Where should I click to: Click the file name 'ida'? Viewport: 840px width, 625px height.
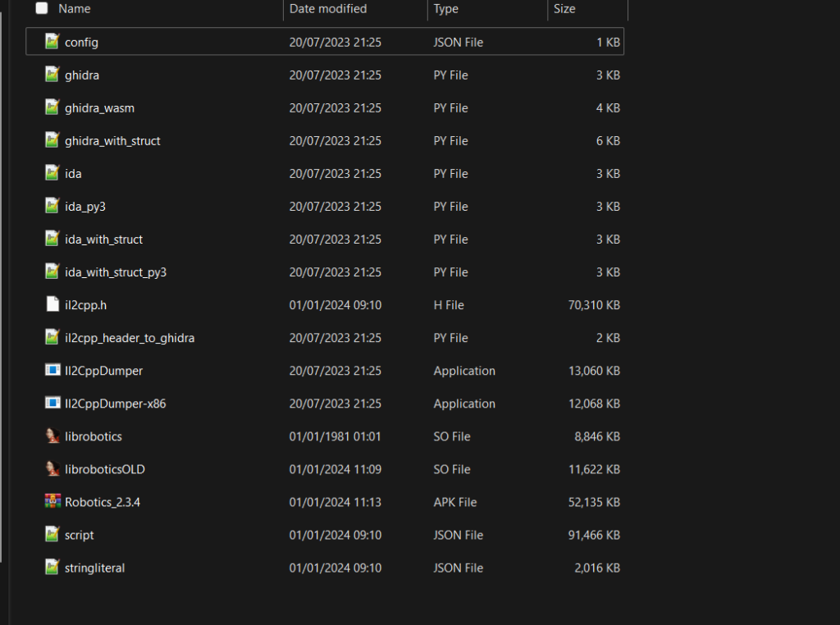(x=73, y=174)
